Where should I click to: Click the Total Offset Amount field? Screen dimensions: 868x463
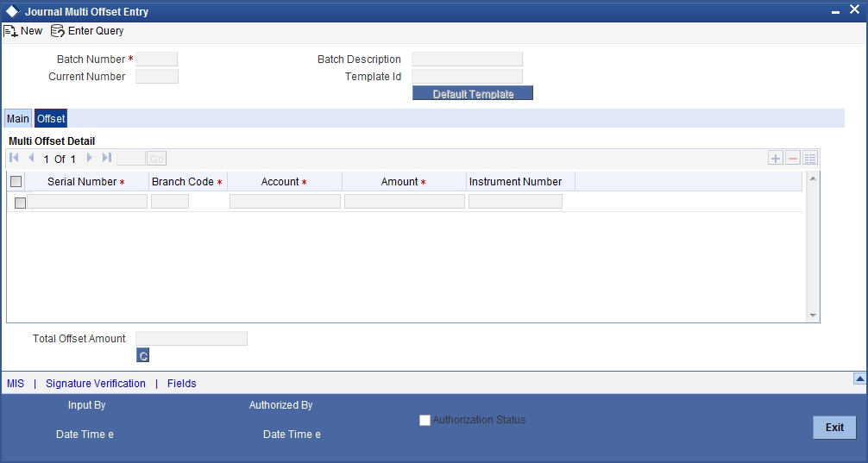(x=192, y=339)
